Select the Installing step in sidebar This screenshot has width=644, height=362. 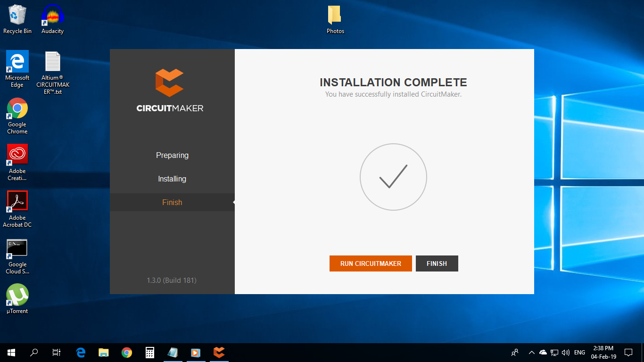(x=172, y=179)
